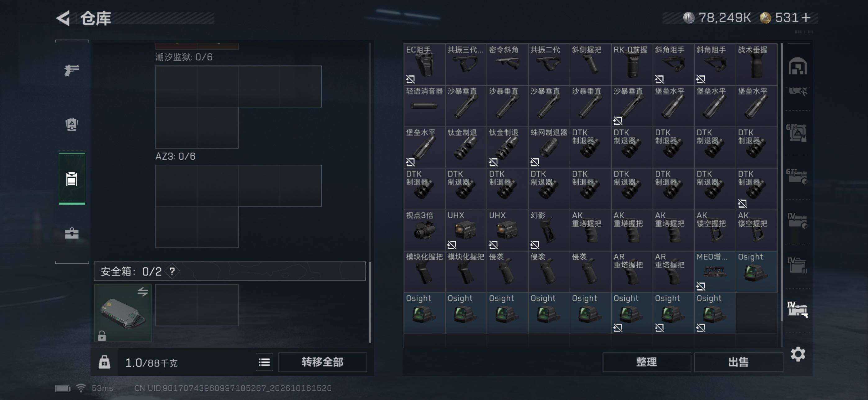868x400 pixels.
Task: Click the left panel vertical scrollbar
Action: (x=370, y=302)
